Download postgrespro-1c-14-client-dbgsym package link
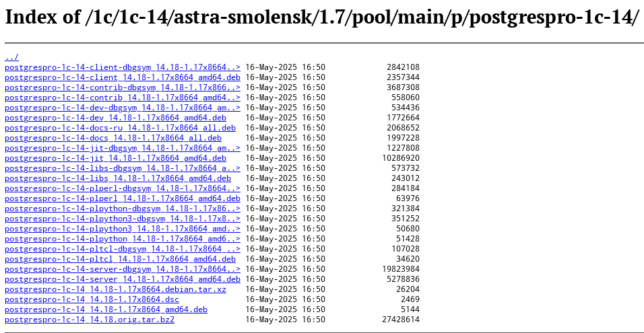The height and width of the screenshot is (333, 644). (123, 67)
